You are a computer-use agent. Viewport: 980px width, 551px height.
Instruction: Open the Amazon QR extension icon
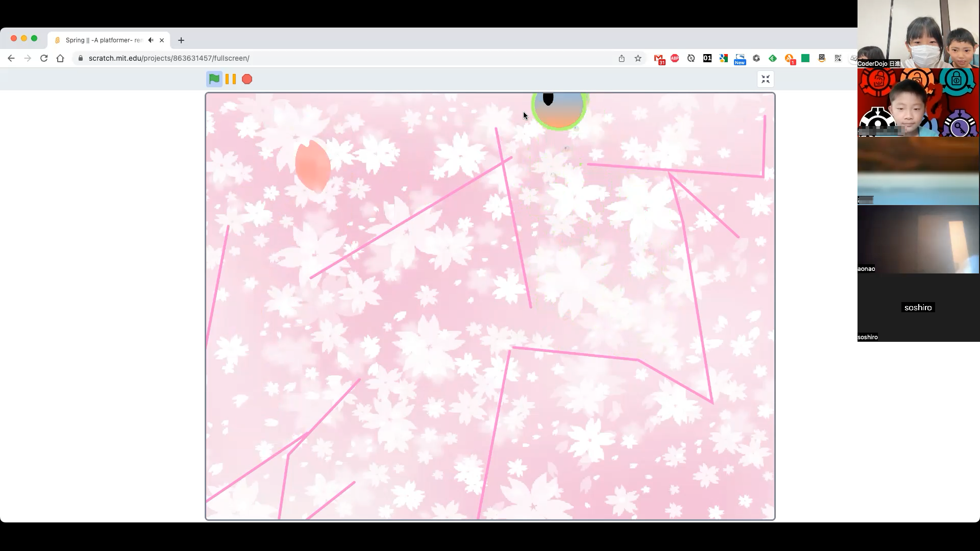[x=822, y=58]
